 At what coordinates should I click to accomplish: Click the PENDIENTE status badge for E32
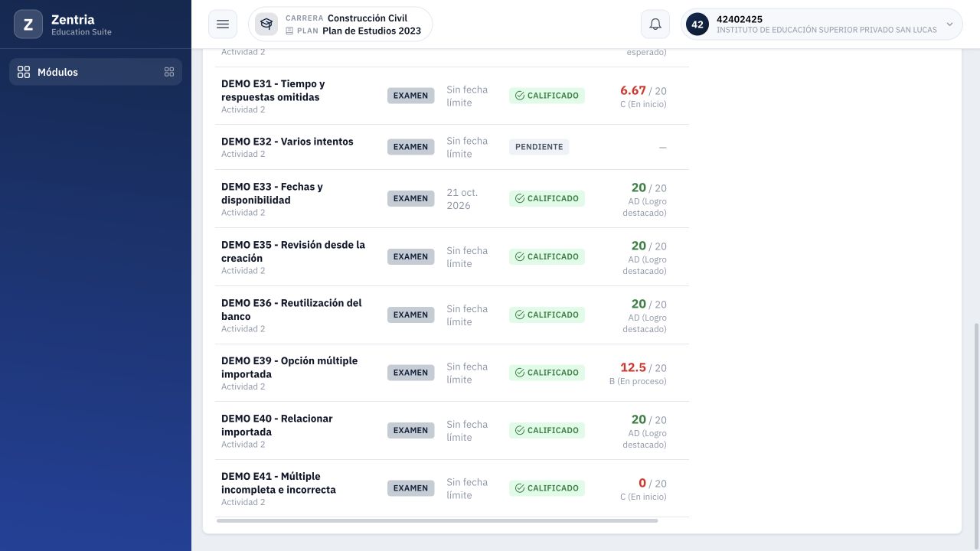[539, 147]
